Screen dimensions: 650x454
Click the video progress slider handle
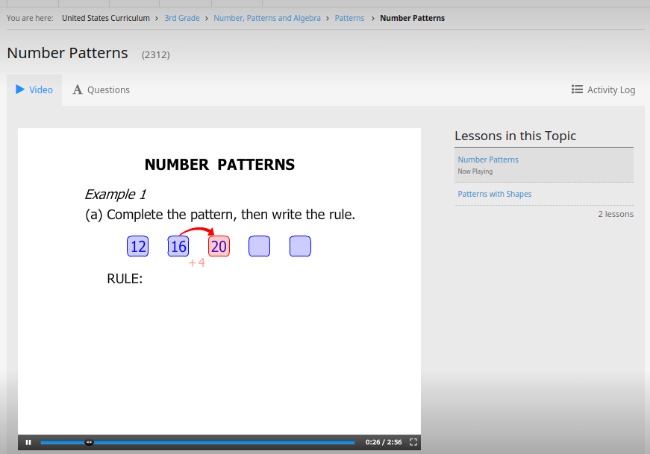(x=89, y=442)
